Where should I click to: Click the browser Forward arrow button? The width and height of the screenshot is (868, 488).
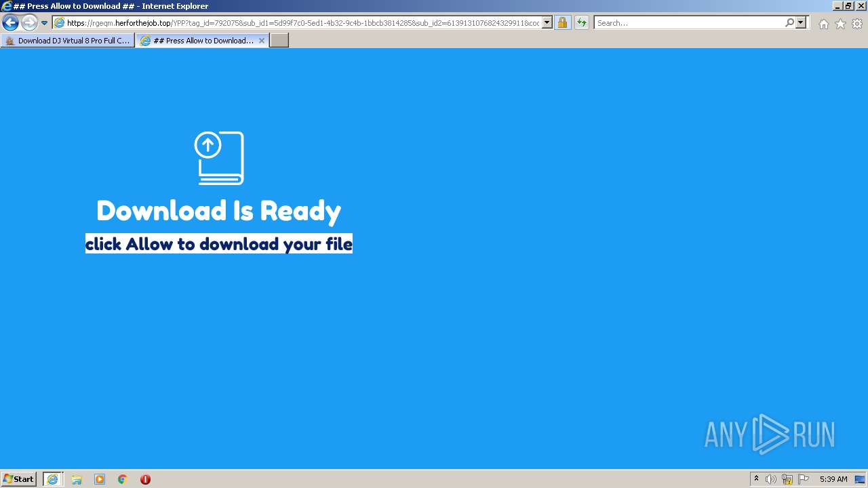[28, 23]
